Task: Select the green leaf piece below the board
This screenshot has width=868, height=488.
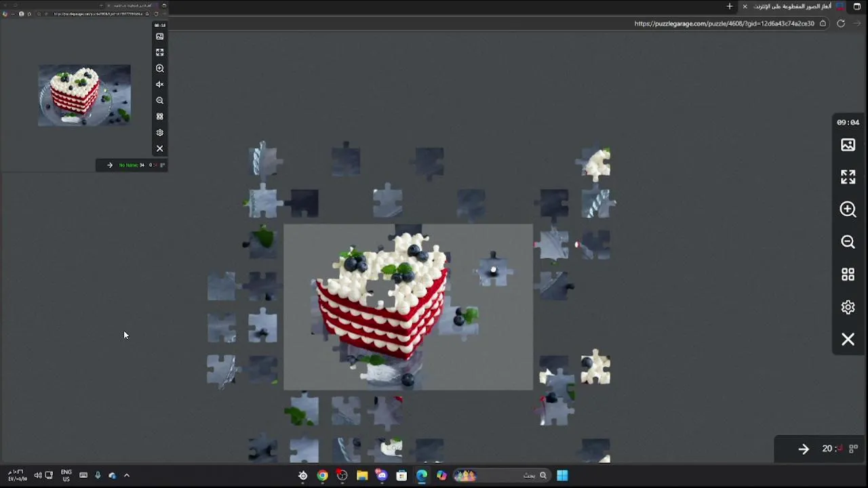Action: (x=303, y=411)
